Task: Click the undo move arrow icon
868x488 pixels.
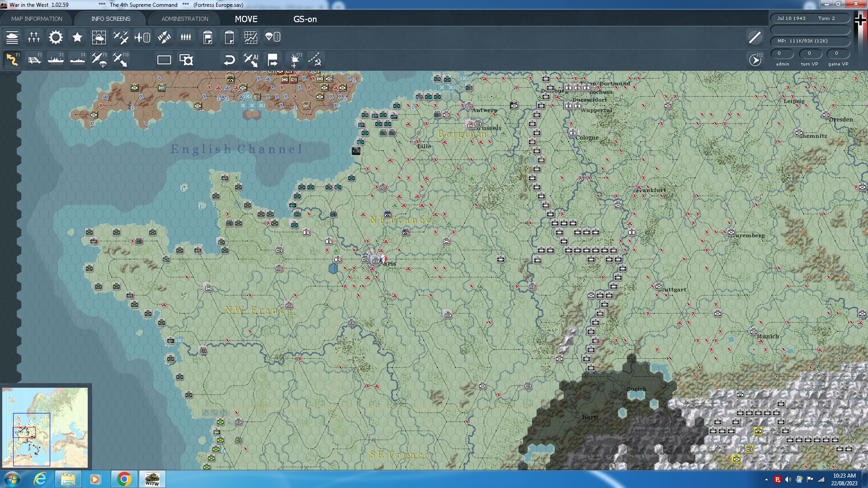Action: pos(229,60)
